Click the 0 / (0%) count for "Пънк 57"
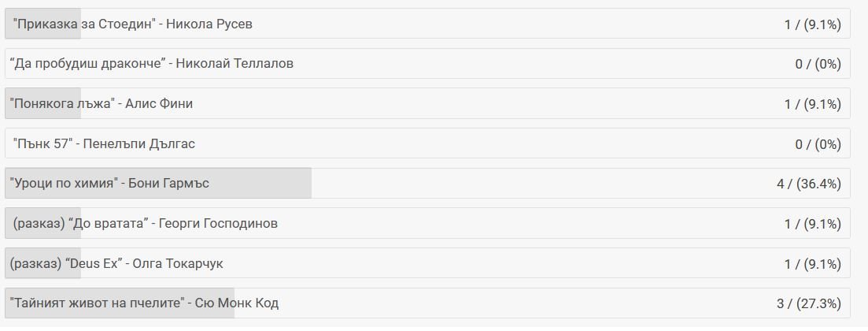Viewport: 868px width, 331px height. click(x=818, y=144)
